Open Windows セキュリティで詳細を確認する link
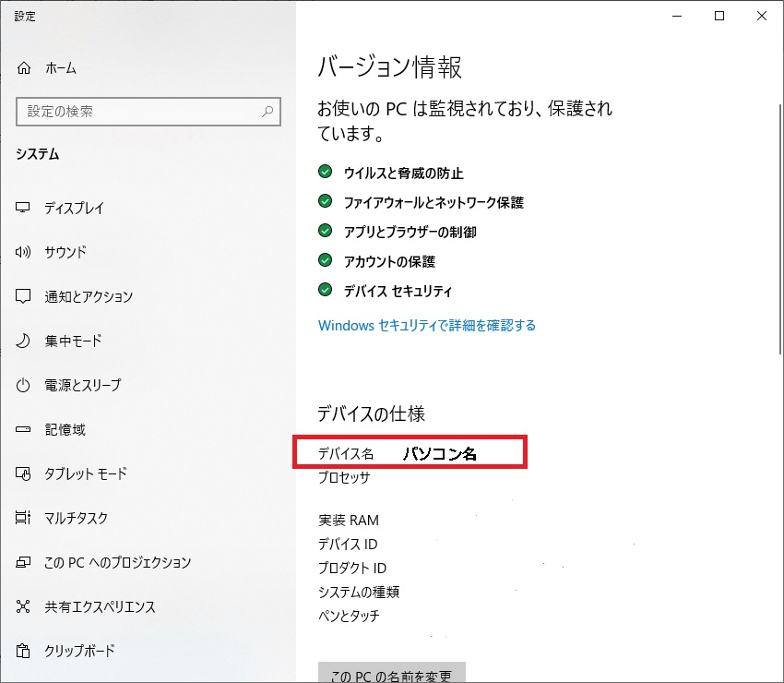The image size is (784, 683). (426, 325)
